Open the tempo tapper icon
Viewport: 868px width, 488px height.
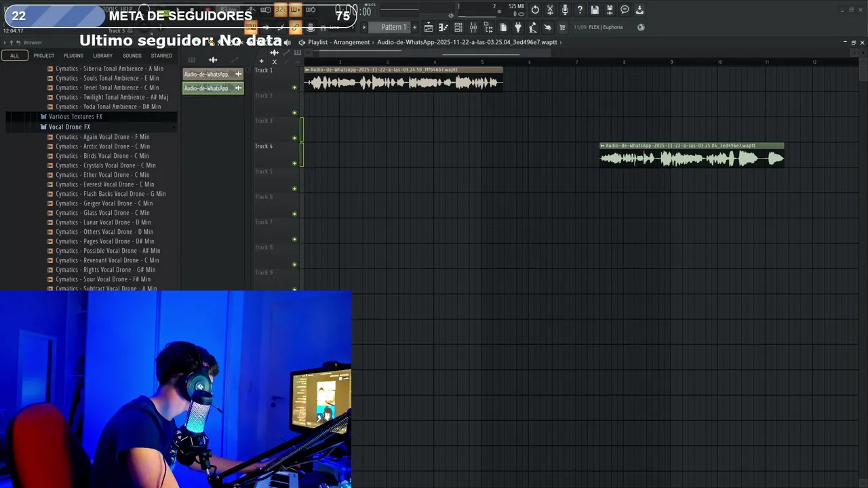[533, 27]
